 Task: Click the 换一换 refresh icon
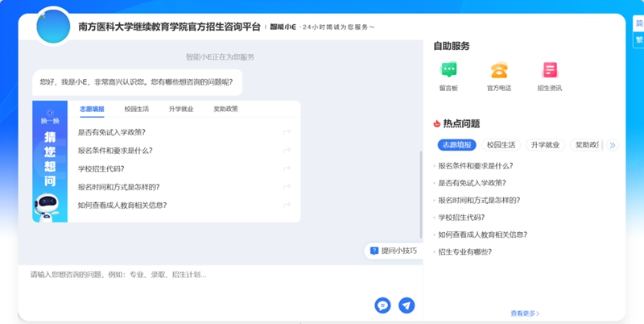tap(50, 116)
